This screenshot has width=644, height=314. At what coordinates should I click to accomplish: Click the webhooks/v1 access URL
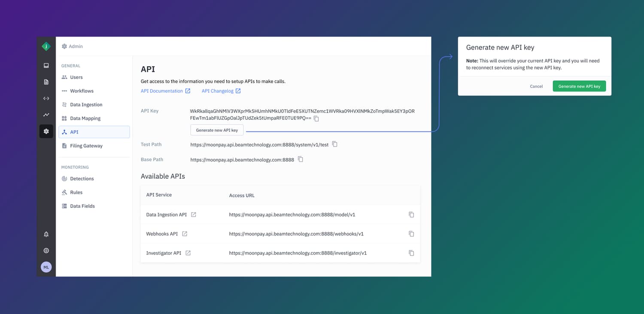pos(296,234)
